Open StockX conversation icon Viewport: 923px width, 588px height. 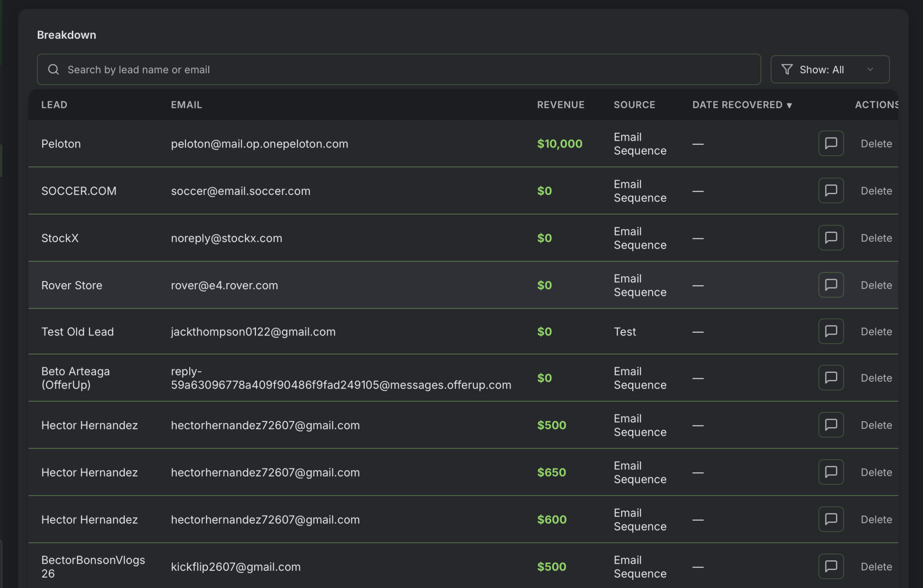(x=831, y=238)
